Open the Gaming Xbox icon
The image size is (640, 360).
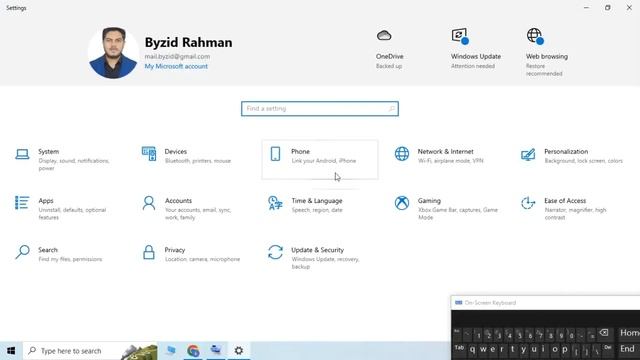402,203
